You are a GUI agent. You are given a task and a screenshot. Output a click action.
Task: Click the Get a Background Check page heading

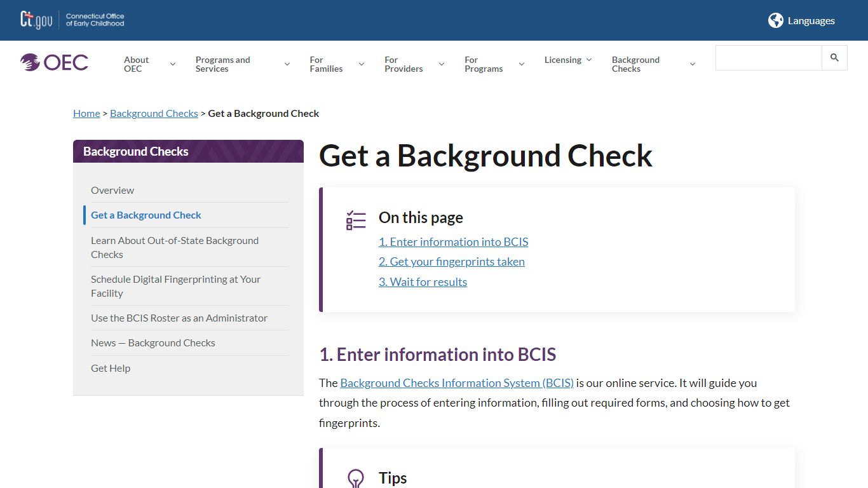486,156
